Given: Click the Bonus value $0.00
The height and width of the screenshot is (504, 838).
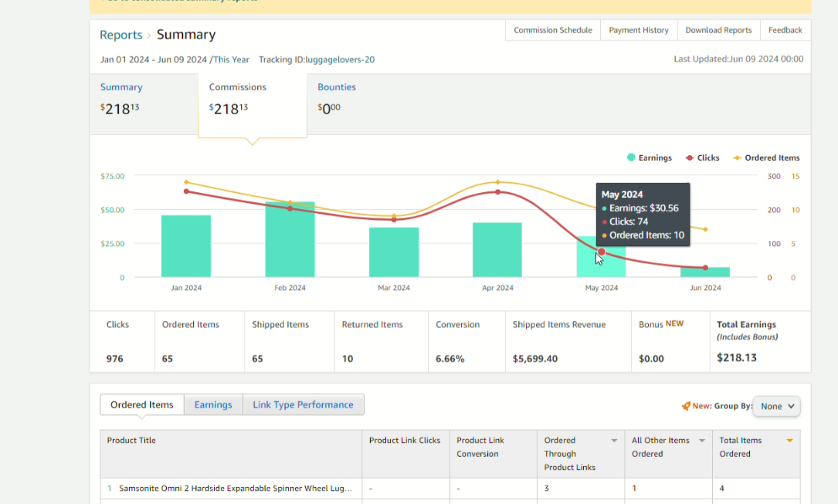Looking at the screenshot, I should click(651, 359).
